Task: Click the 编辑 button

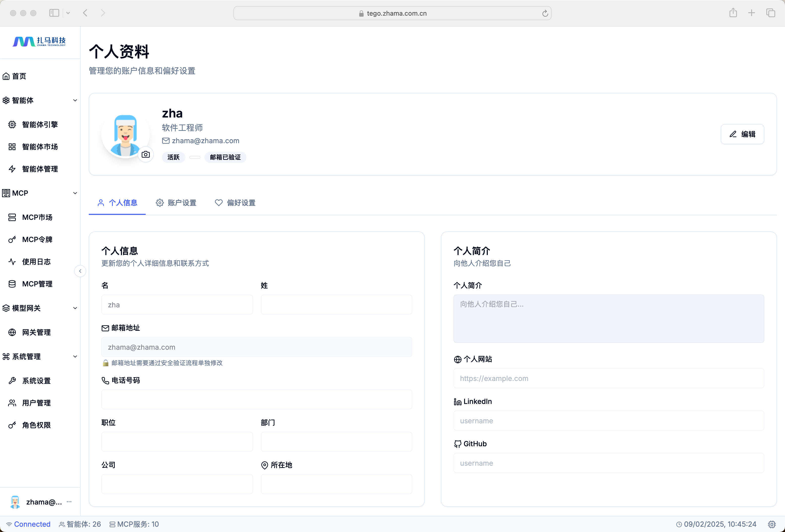Action: pyautogui.click(x=742, y=134)
